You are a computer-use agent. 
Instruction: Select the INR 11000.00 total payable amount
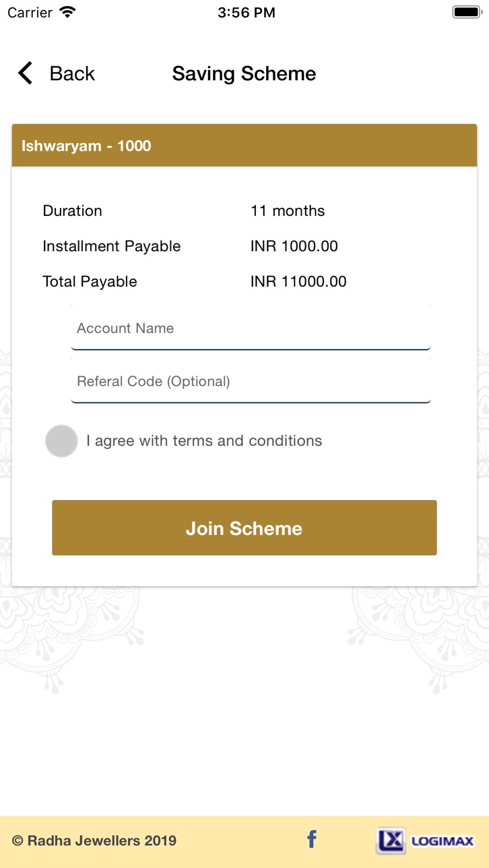[298, 281]
